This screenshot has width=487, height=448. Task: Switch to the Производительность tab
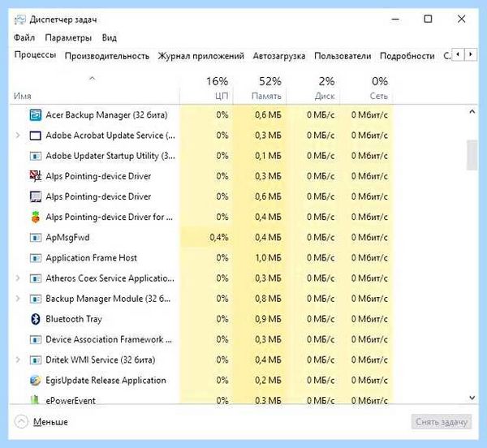pos(107,56)
